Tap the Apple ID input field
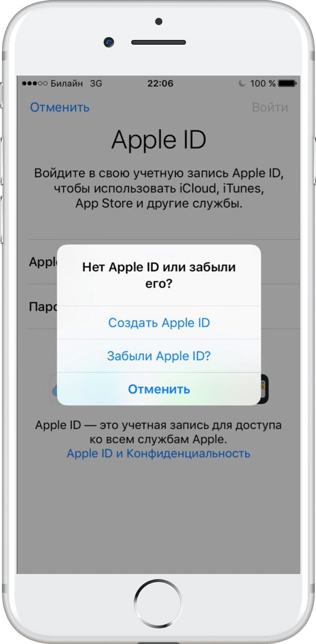The width and height of the screenshot is (316, 644). (164, 262)
